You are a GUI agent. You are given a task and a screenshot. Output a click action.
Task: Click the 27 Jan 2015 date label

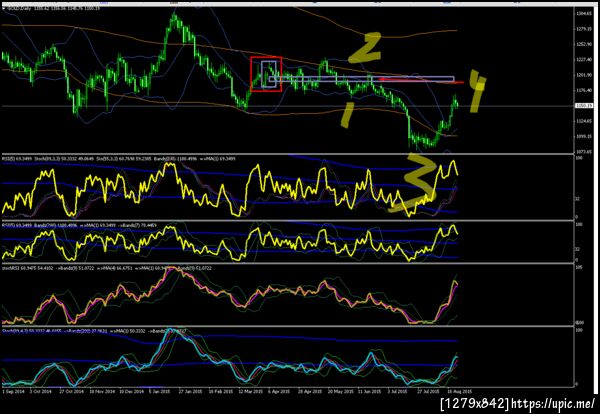tap(191, 392)
